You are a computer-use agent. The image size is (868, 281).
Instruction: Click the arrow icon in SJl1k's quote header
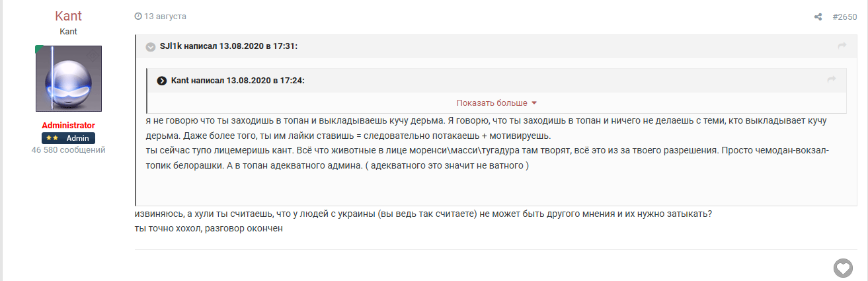coord(842,46)
